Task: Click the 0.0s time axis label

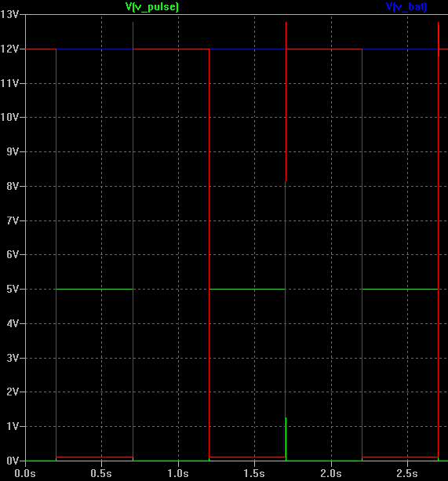Action: pos(25,473)
